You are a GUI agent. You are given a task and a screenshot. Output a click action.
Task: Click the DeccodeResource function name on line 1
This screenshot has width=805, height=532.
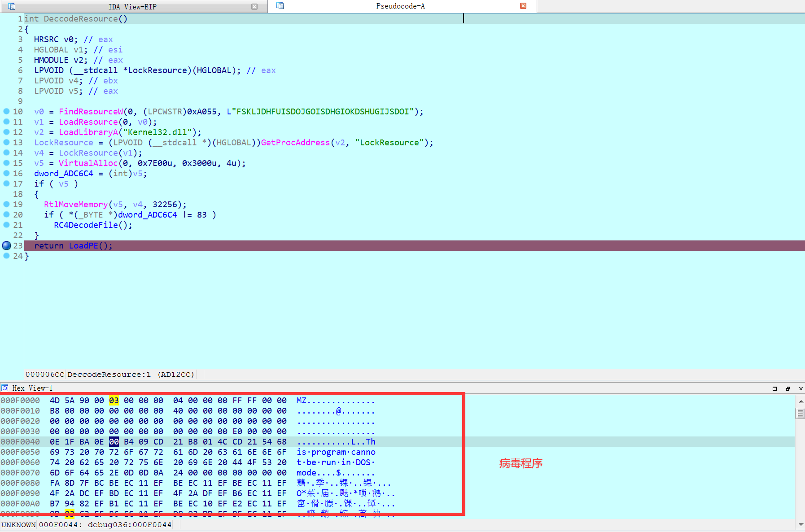tap(81, 19)
